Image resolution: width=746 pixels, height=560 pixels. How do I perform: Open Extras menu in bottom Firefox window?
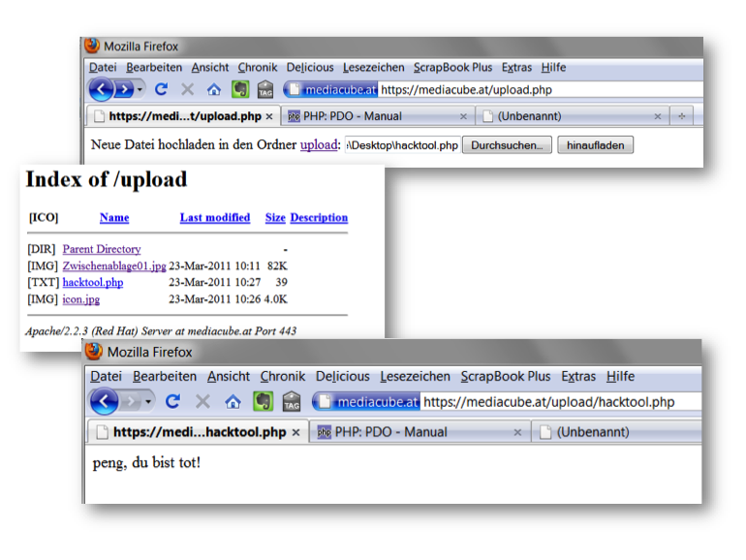[578, 376]
